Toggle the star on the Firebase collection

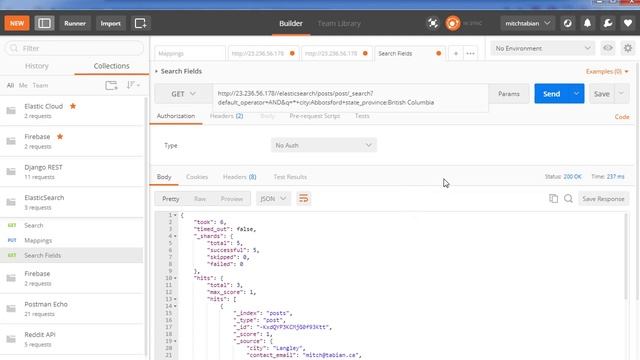(x=60, y=136)
